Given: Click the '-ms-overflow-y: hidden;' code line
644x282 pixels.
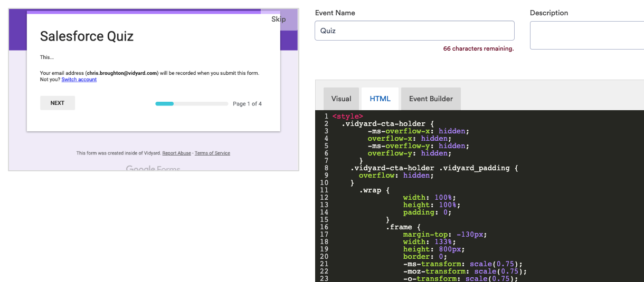Looking at the screenshot, I should click(x=418, y=146).
